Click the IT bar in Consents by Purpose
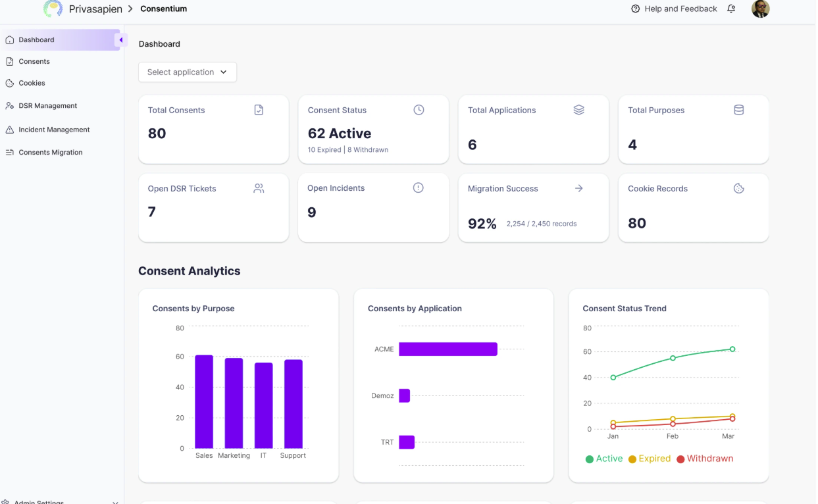818x504 pixels. [263, 406]
